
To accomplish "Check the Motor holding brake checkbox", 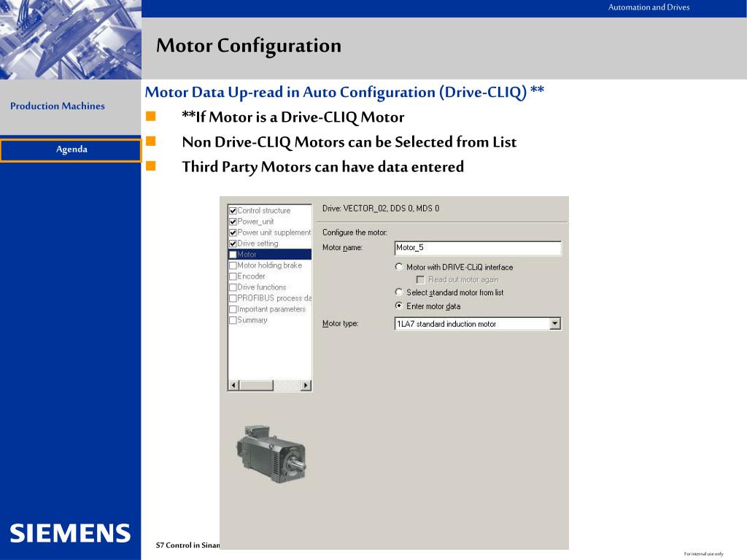I will (x=233, y=265).
